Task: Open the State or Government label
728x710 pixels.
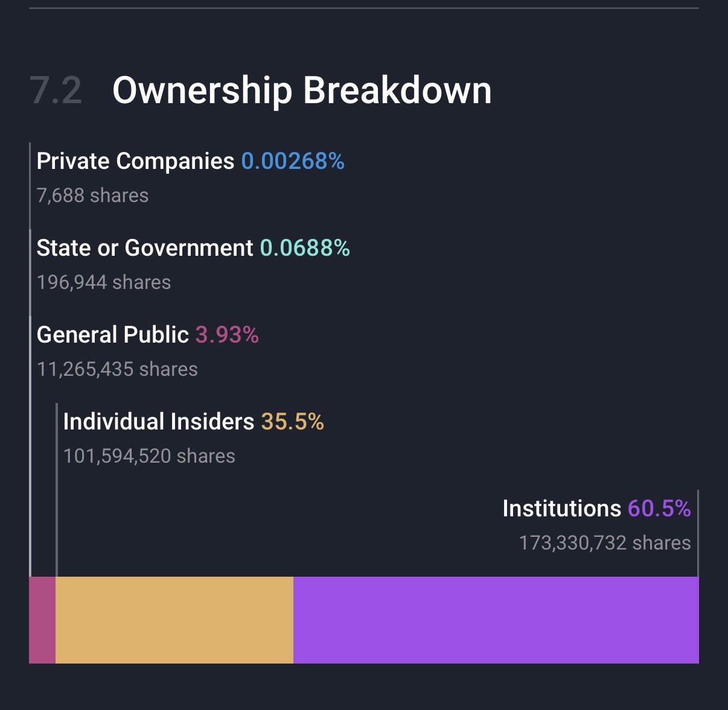Action: (145, 248)
